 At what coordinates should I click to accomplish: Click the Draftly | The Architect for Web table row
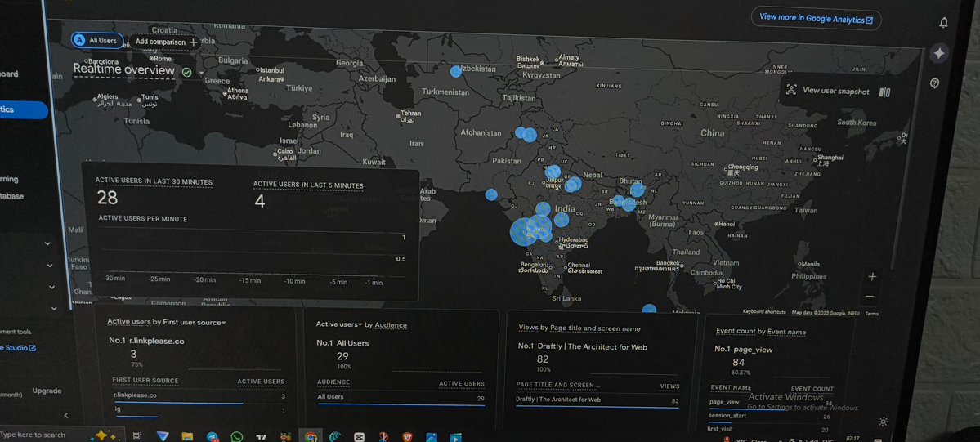(597, 400)
